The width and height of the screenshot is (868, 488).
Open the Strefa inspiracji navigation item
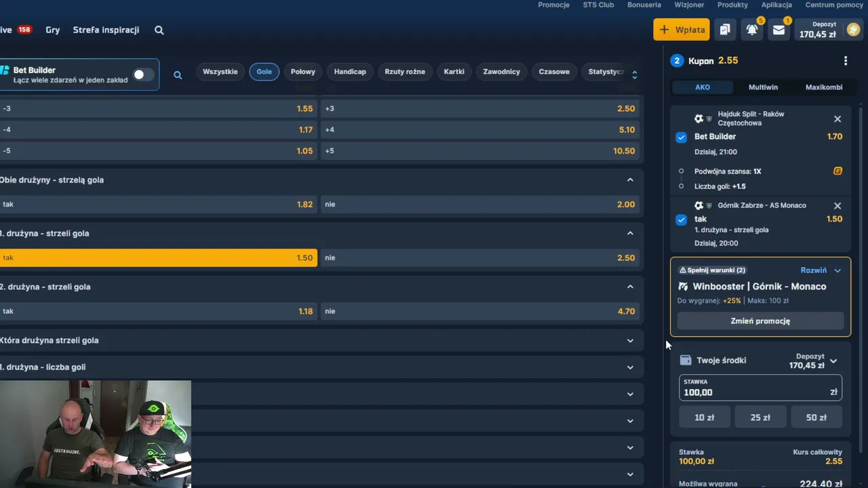click(106, 30)
